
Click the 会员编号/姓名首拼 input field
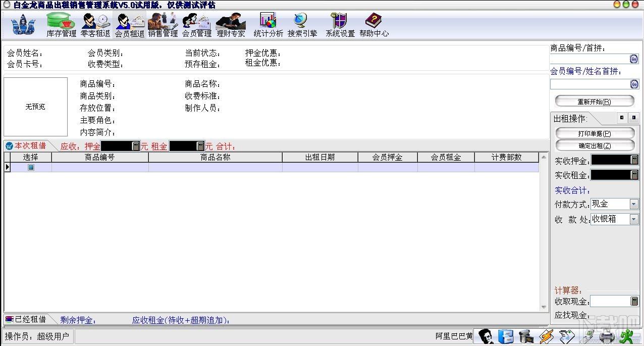590,84
